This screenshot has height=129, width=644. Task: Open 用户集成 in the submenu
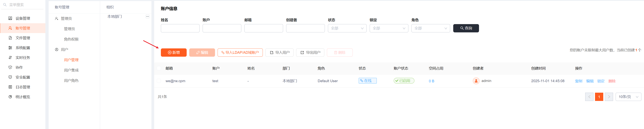click(x=71, y=70)
